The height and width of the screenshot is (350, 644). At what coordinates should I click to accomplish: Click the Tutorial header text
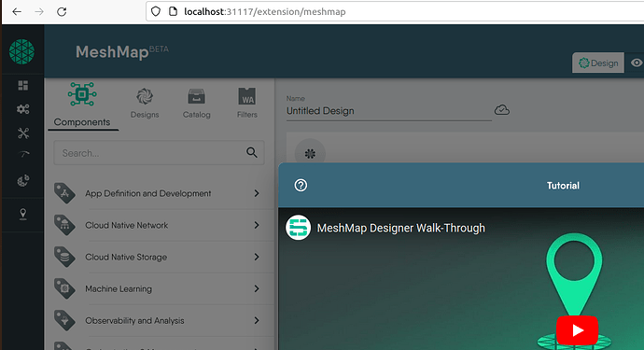tap(563, 186)
